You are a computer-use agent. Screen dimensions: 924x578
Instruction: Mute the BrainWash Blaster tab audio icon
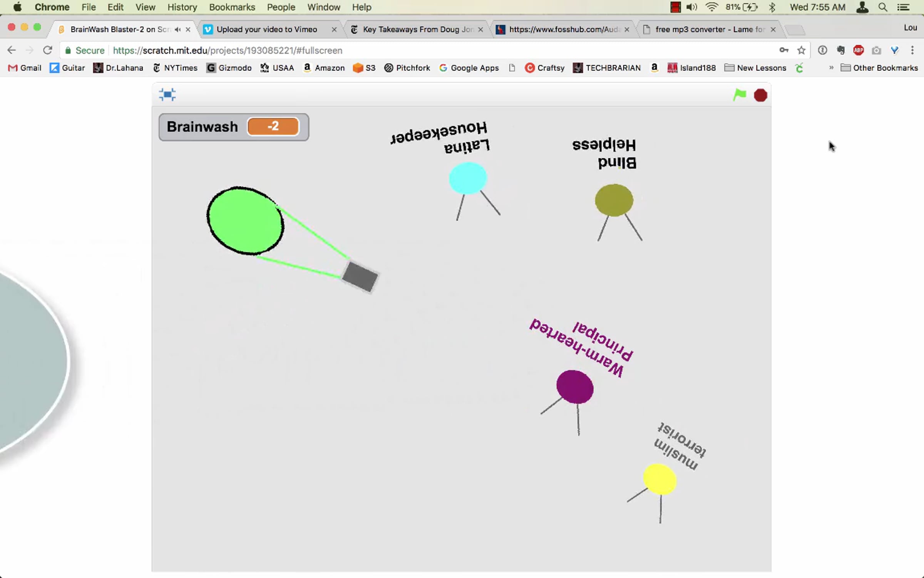(x=177, y=29)
